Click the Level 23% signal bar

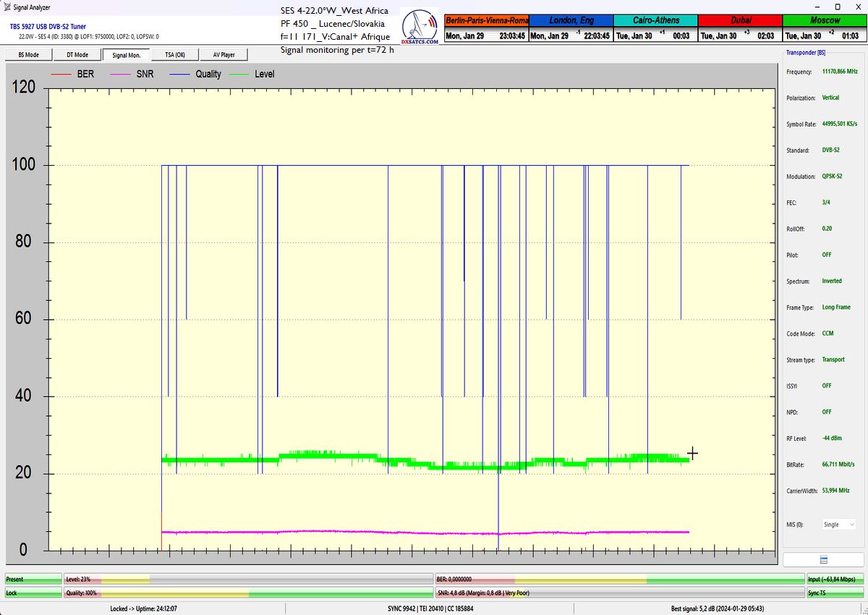247,580
